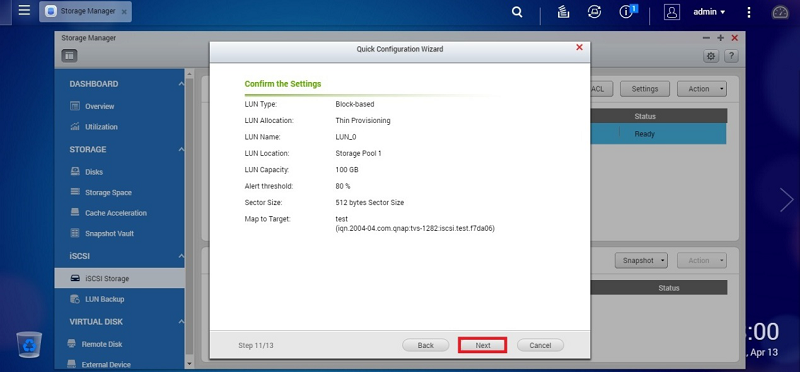Click Storage Manager settings gear icon
The width and height of the screenshot is (800, 372).
click(711, 56)
